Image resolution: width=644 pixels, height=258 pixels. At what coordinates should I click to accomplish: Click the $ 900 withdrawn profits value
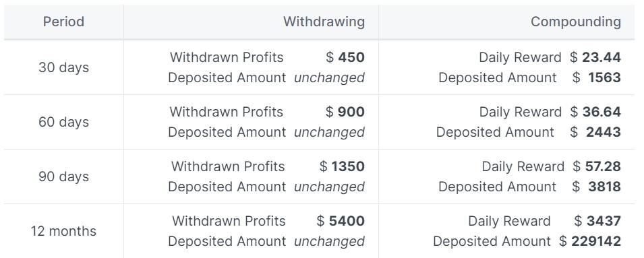click(345, 112)
